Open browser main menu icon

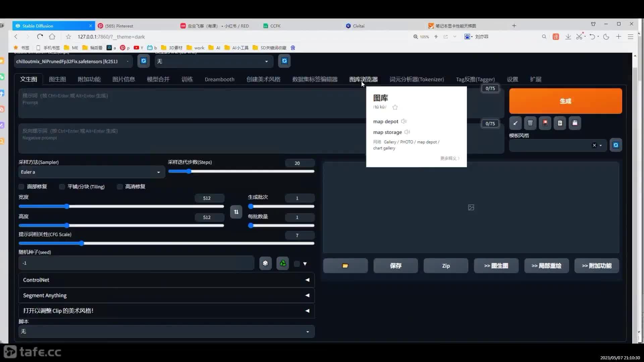click(631, 37)
